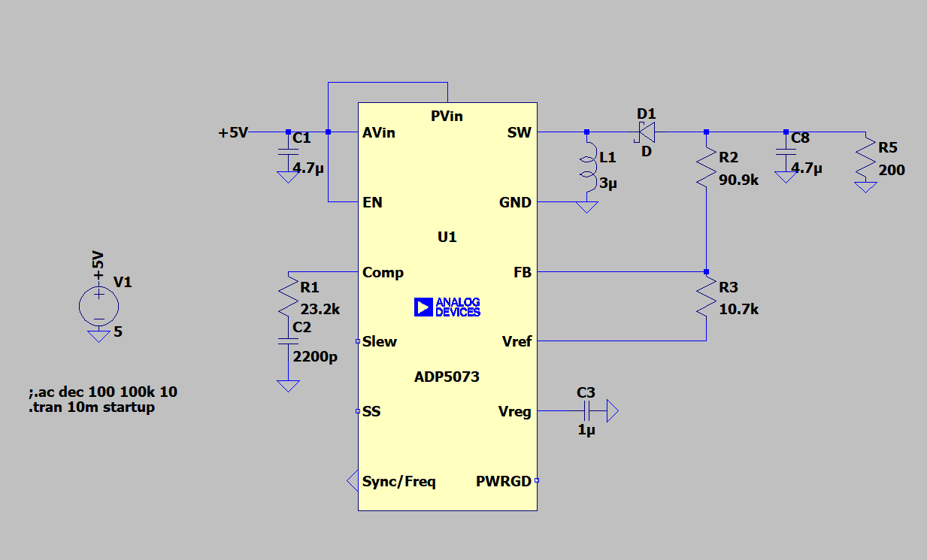The height and width of the screenshot is (560, 927).
Task: Click the unconnected SS pin square
Action: 358,411
